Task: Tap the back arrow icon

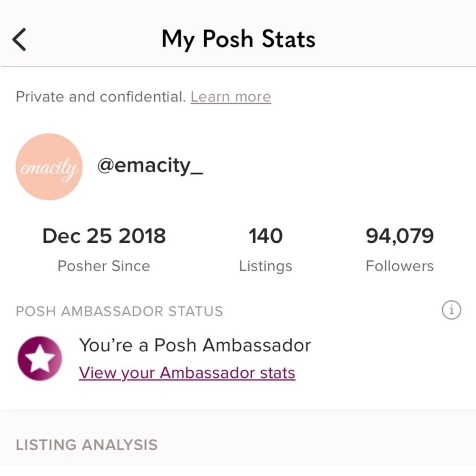Action: (x=19, y=40)
